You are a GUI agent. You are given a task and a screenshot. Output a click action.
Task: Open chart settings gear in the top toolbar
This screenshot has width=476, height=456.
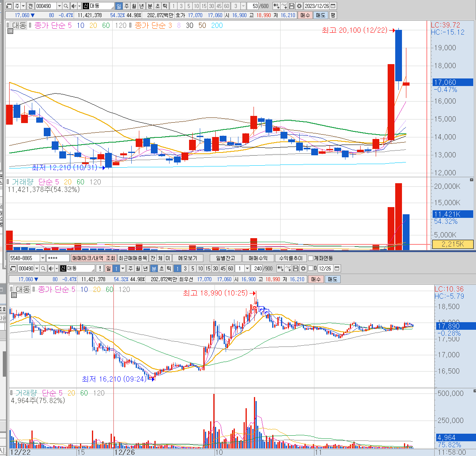(x=299, y=6)
